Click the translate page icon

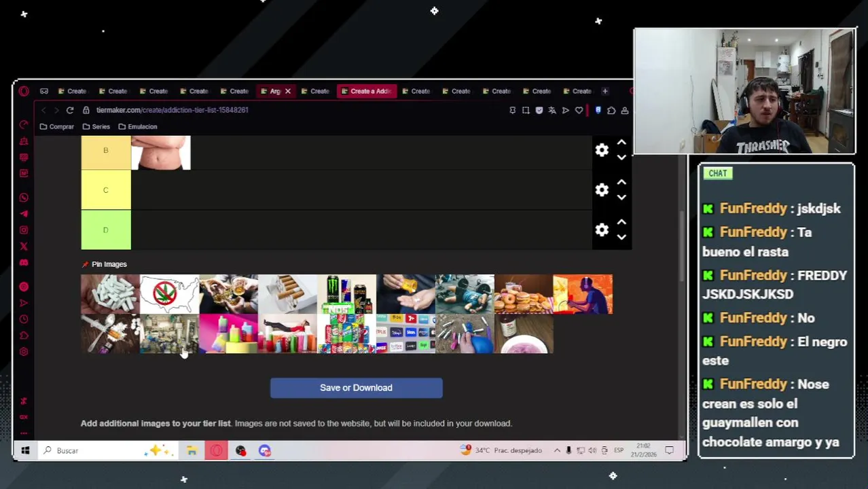552,110
